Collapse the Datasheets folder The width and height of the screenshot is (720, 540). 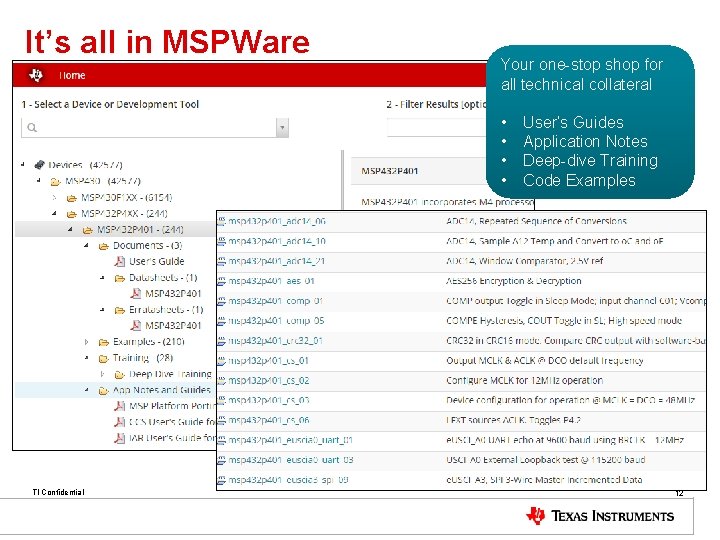[x=102, y=277]
